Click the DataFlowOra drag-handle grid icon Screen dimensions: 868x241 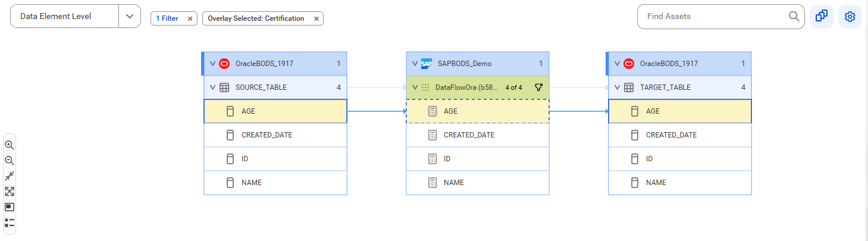(425, 87)
